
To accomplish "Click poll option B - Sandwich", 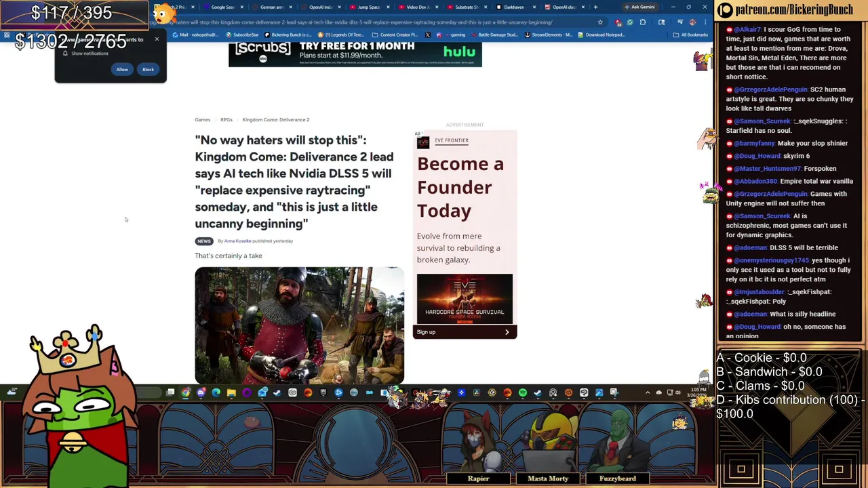I will pyautogui.click(x=769, y=372).
